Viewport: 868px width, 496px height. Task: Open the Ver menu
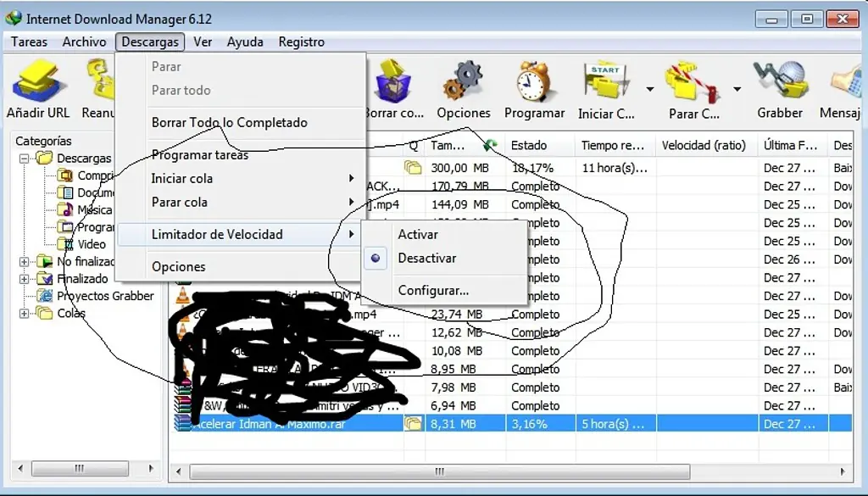[x=203, y=42]
